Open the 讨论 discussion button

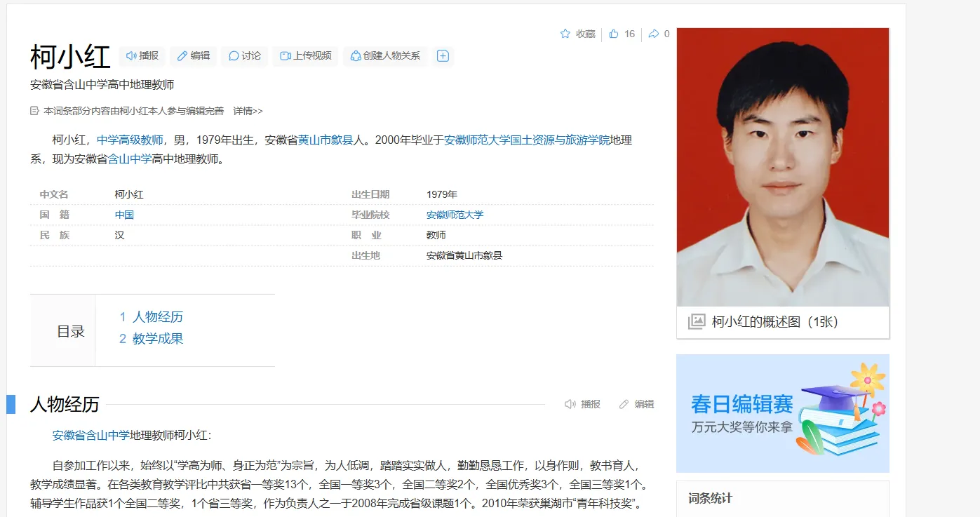click(x=245, y=56)
